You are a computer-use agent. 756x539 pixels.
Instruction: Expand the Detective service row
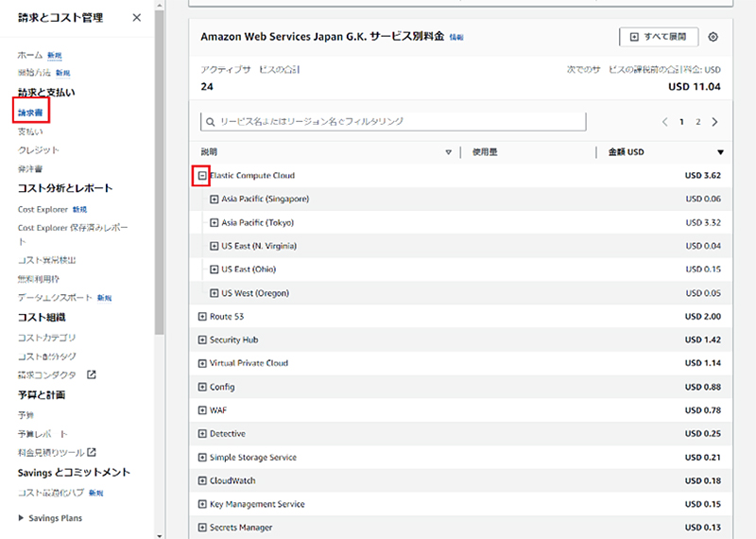pos(202,434)
